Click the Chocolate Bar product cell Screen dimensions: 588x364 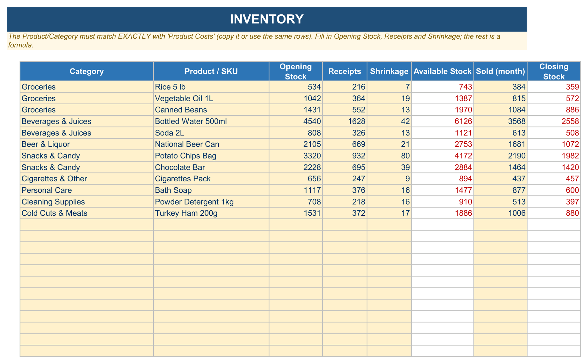coord(211,167)
